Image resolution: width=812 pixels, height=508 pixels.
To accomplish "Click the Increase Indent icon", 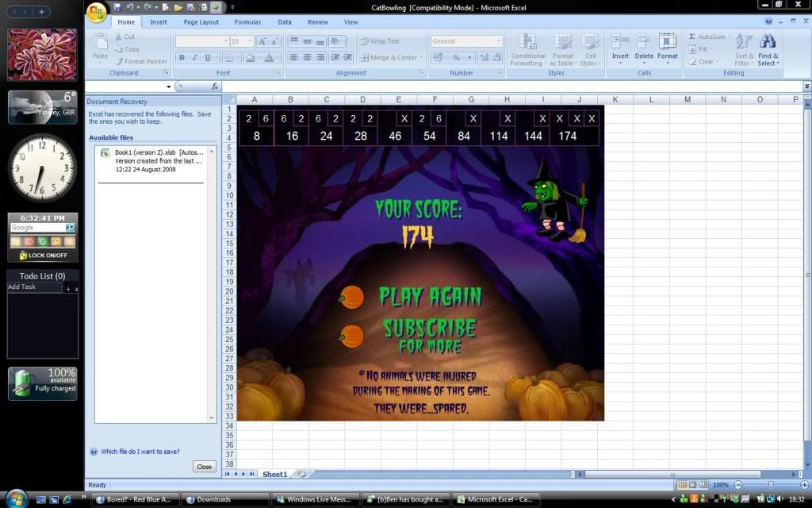I will tap(347, 57).
